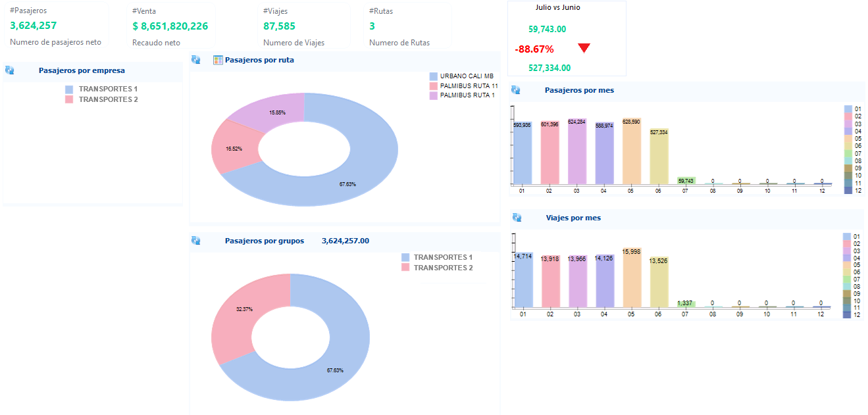Refresh the Viajes por mes chart

click(x=516, y=217)
